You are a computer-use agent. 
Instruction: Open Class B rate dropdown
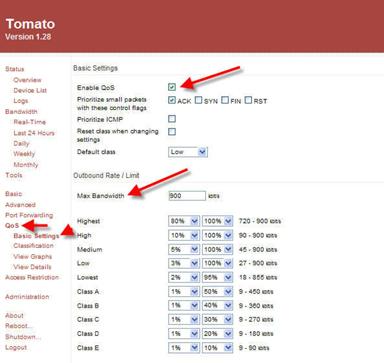pyautogui.click(x=184, y=306)
